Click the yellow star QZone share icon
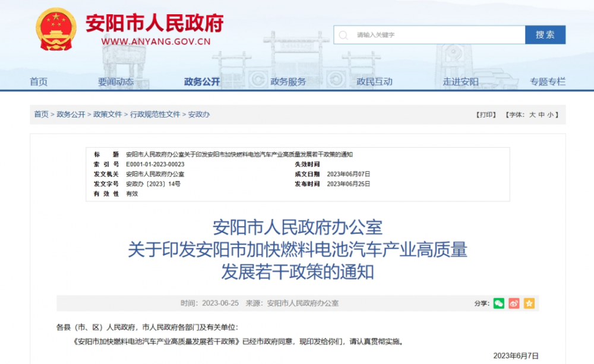The height and width of the screenshot is (364, 594). pyautogui.click(x=529, y=303)
